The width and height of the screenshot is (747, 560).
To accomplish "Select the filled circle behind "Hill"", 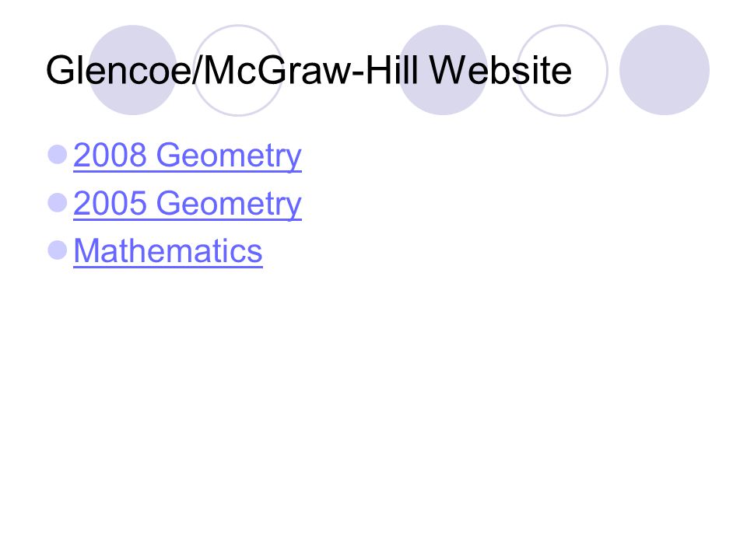I will (443, 70).
